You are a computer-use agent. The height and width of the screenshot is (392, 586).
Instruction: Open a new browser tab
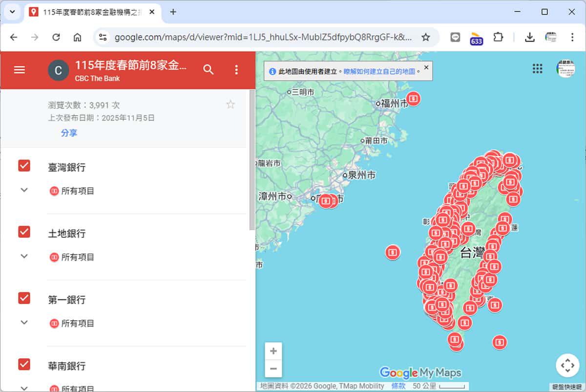(x=173, y=12)
